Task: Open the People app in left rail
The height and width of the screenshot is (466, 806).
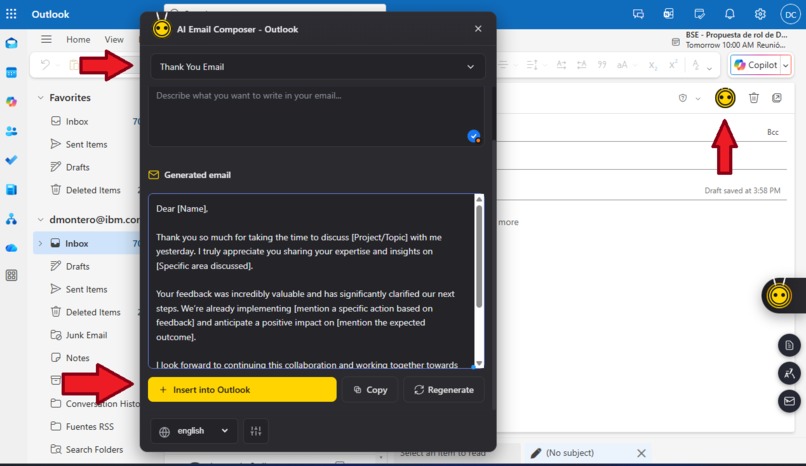Action: click(11, 131)
